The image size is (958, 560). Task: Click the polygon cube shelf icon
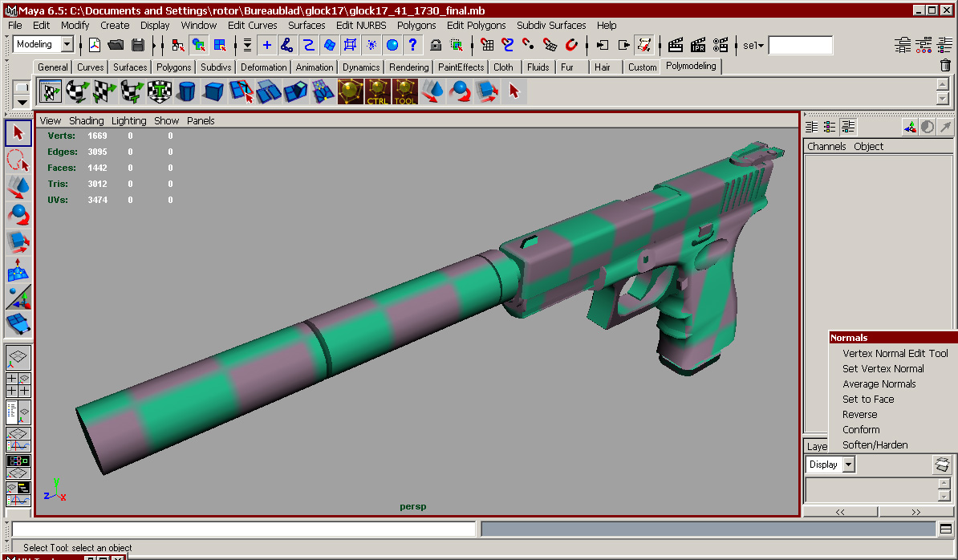pyautogui.click(x=213, y=91)
